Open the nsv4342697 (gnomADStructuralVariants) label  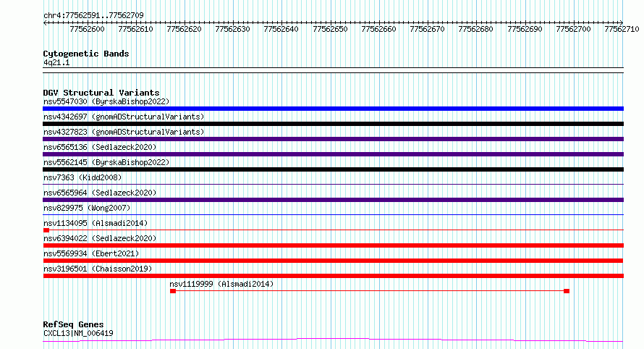(x=124, y=117)
